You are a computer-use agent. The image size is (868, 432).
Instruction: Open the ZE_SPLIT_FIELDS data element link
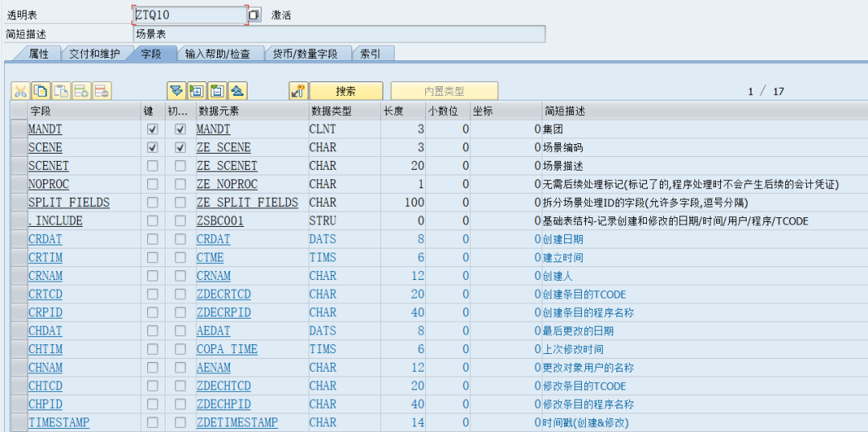click(x=248, y=203)
